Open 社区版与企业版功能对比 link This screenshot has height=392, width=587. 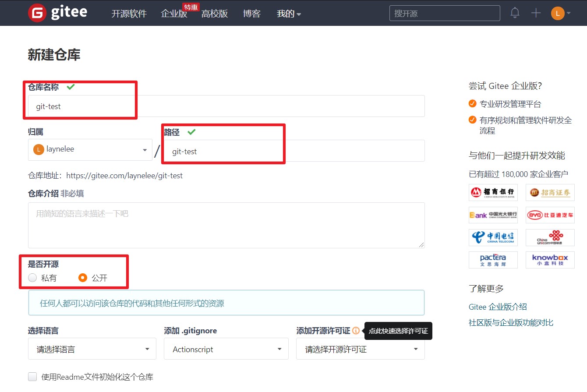(511, 323)
